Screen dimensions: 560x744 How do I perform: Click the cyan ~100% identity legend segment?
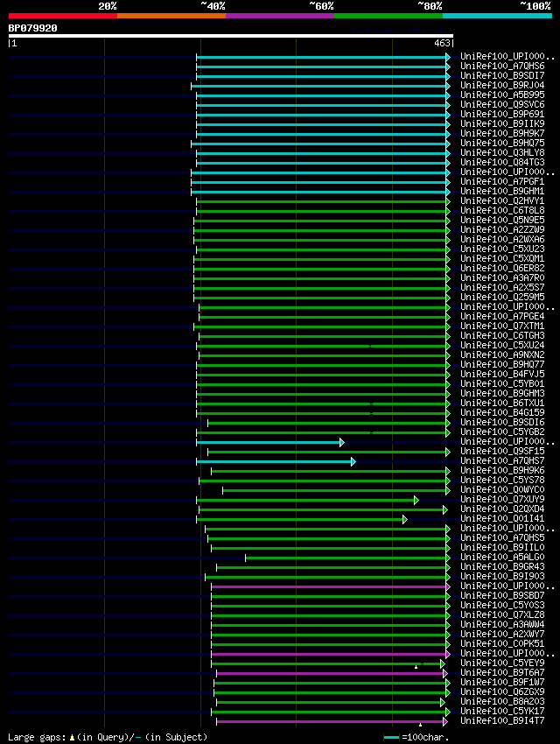pyautogui.click(x=497, y=16)
